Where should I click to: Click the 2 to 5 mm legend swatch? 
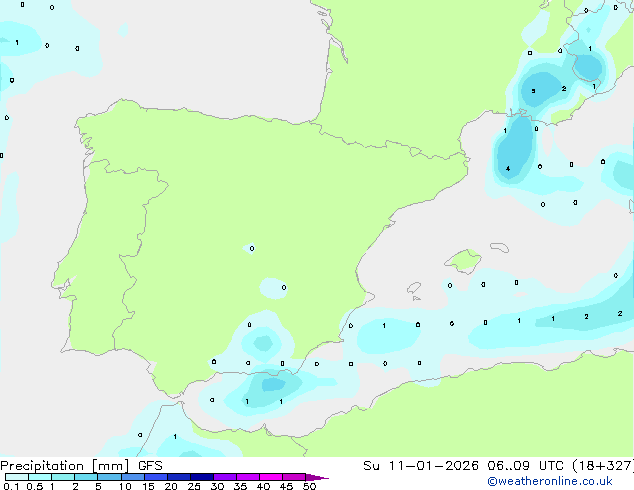pos(86,477)
